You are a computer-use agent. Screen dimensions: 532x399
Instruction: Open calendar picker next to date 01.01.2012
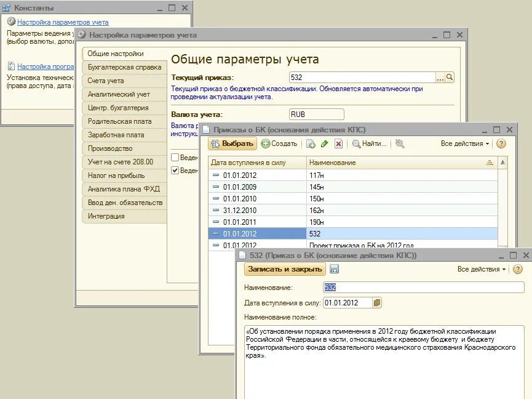(x=377, y=302)
